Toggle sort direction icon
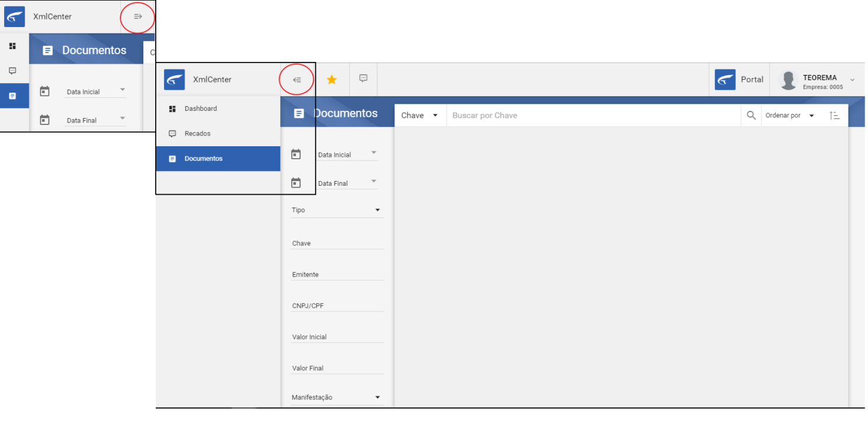This screenshot has height=447, width=868. pyautogui.click(x=834, y=116)
